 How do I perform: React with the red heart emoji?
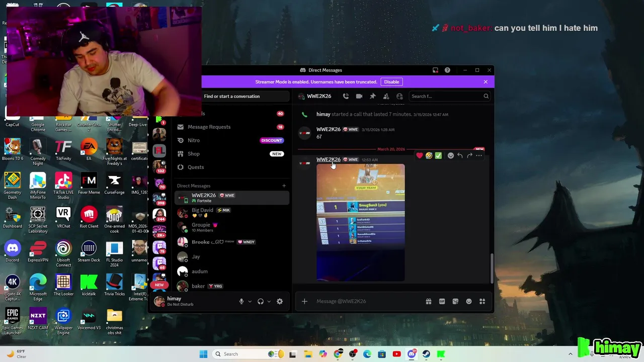pyautogui.click(x=419, y=155)
